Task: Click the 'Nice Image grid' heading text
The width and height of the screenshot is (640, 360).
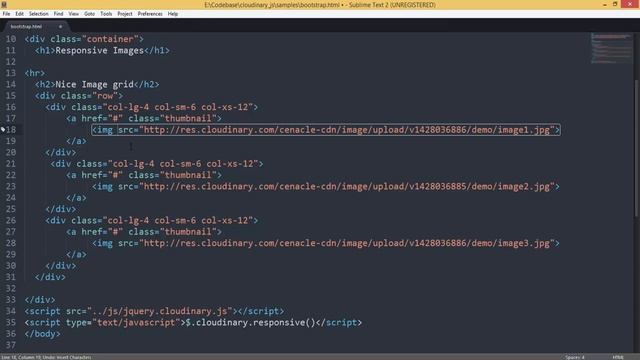Action: coord(94,84)
